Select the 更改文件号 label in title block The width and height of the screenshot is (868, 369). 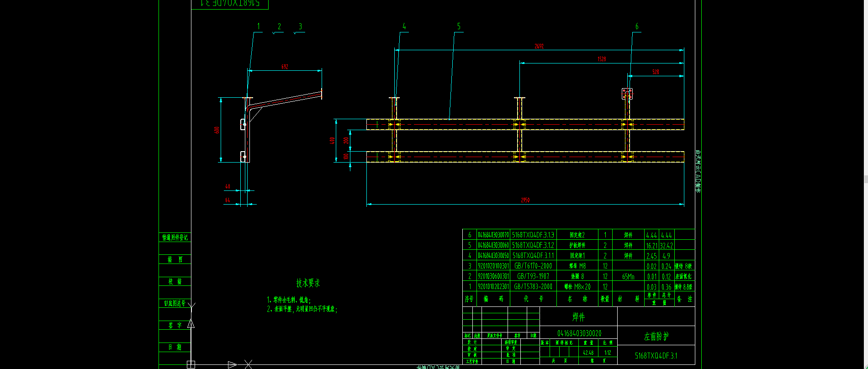[x=494, y=336]
